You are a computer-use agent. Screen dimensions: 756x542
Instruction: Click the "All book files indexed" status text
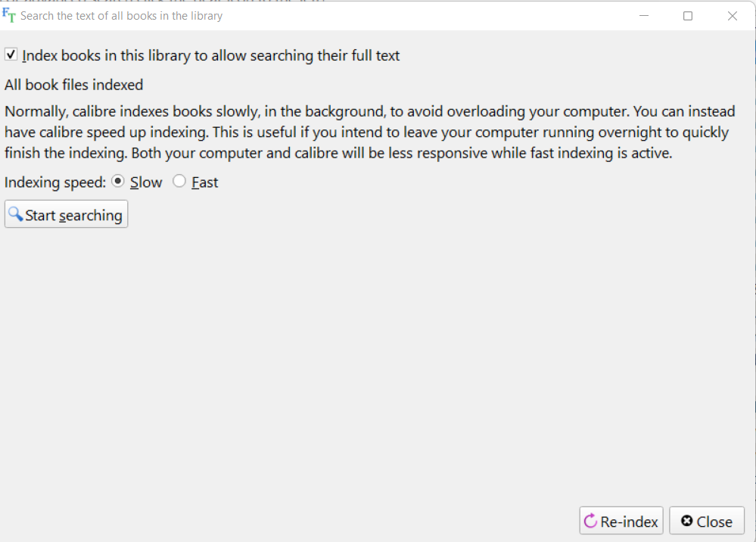[73, 85]
